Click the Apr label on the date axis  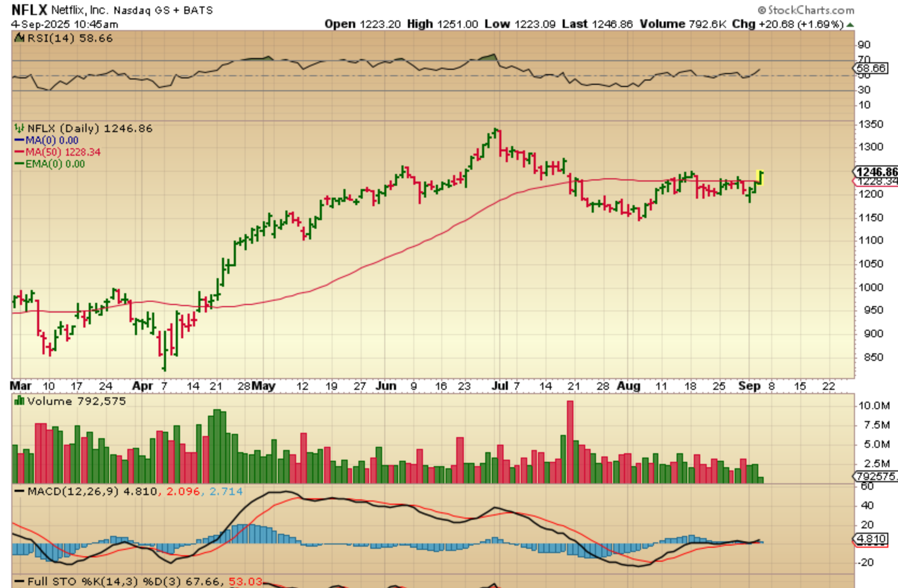point(142,386)
